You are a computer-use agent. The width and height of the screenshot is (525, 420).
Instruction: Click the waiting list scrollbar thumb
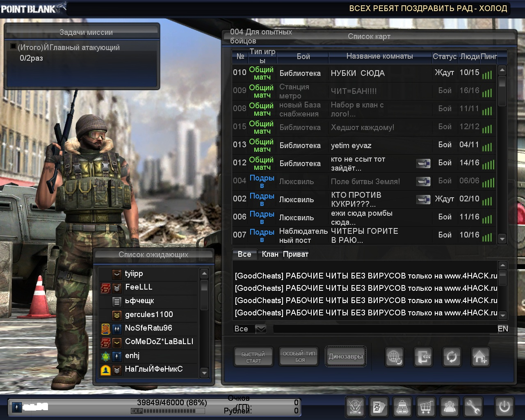click(x=204, y=286)
